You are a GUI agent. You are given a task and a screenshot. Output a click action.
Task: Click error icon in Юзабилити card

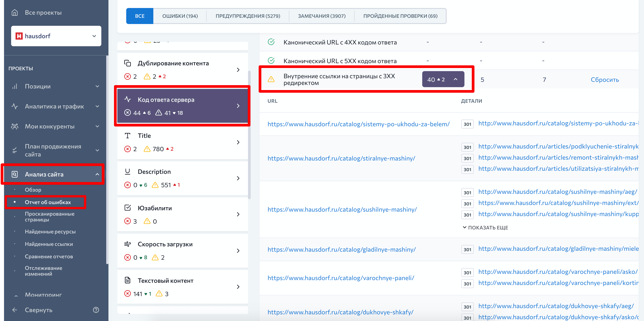(128, 221)
